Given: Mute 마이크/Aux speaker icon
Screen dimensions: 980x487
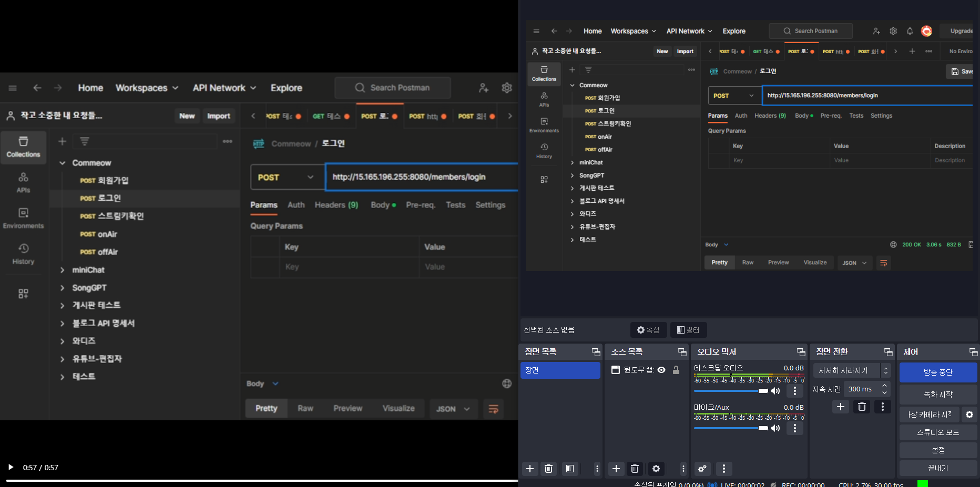Looking at the screenshot, I should coord(775,428).
